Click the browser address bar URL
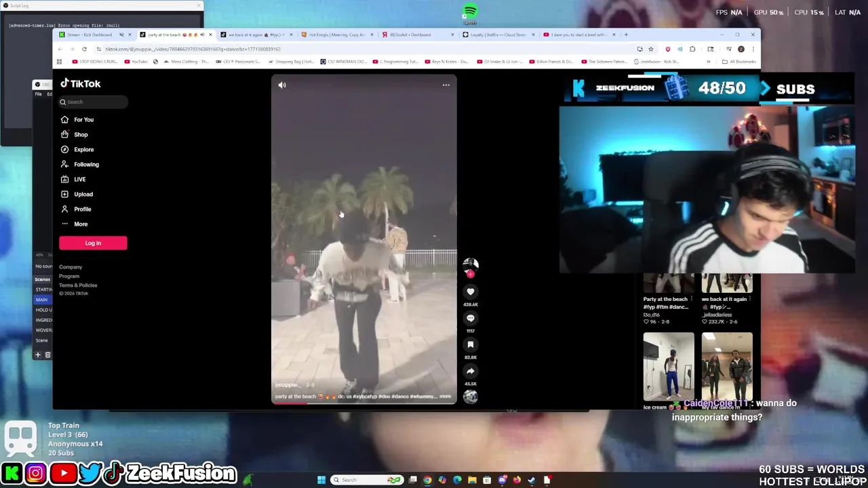 pyautogui.click(x=193, y=49)
